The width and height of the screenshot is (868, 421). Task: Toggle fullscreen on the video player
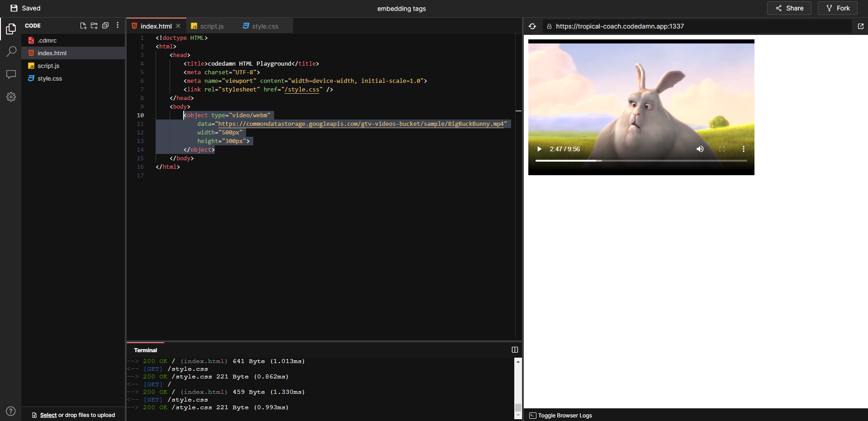[x=722, y=149]
